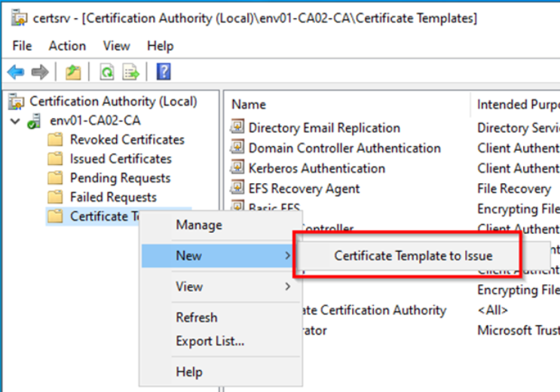Expand the View submenu arrow in context menu
Viewport: 560px width, 392px height.
coord(287,286)
